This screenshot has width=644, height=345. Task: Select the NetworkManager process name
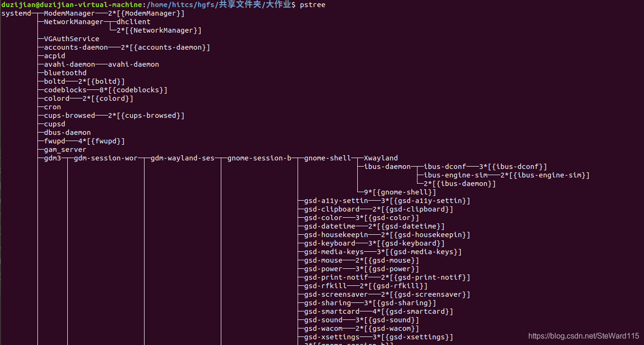pos(73,22)
